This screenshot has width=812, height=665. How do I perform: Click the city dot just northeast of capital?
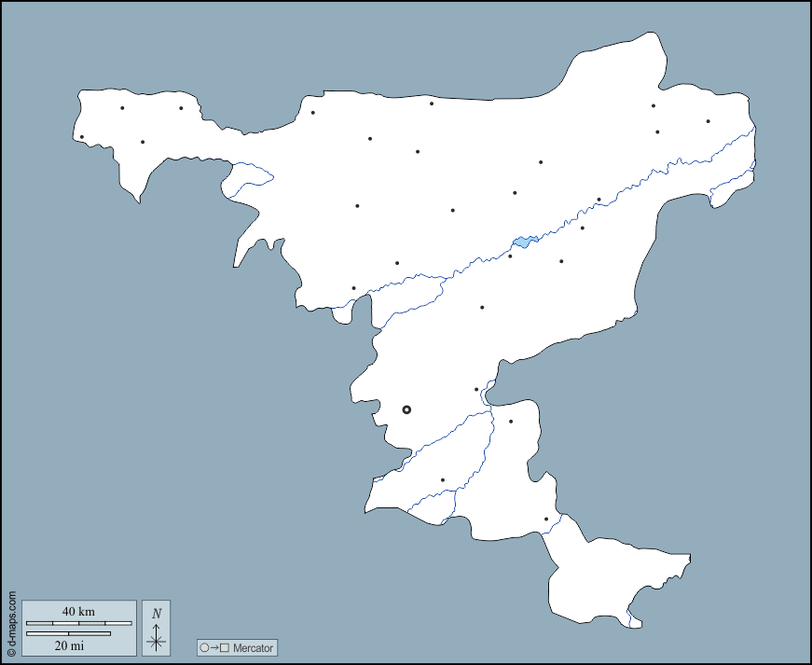[476, 390]
